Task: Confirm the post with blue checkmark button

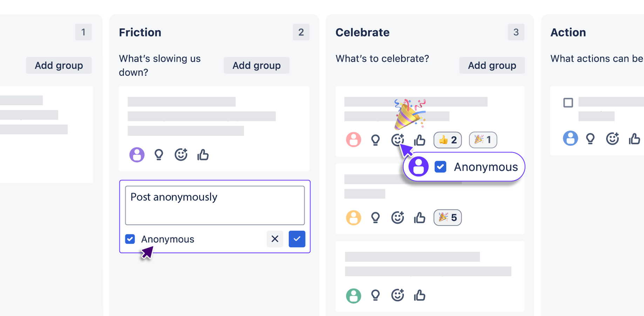Action: pos(297,239)
